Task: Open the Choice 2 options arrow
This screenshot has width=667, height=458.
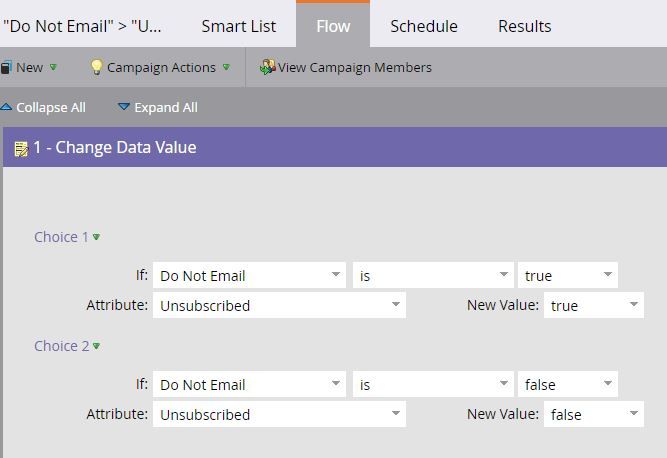Action: 97,347
